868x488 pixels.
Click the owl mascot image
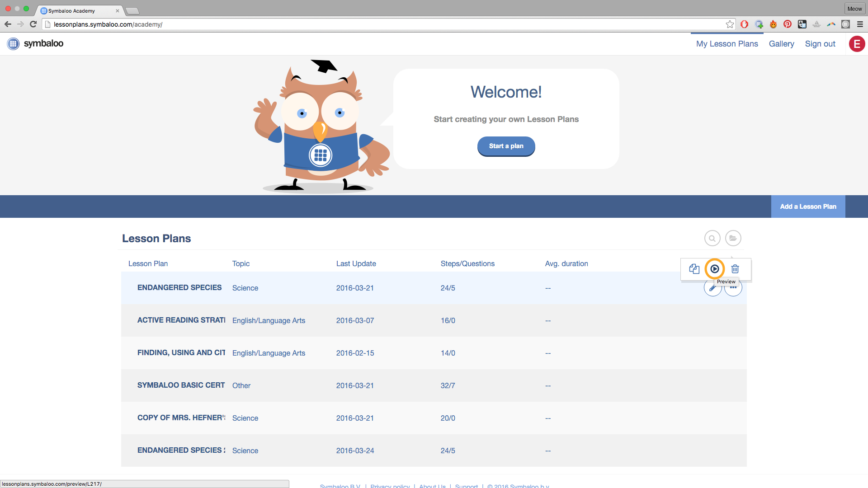(x=321, y=127)
